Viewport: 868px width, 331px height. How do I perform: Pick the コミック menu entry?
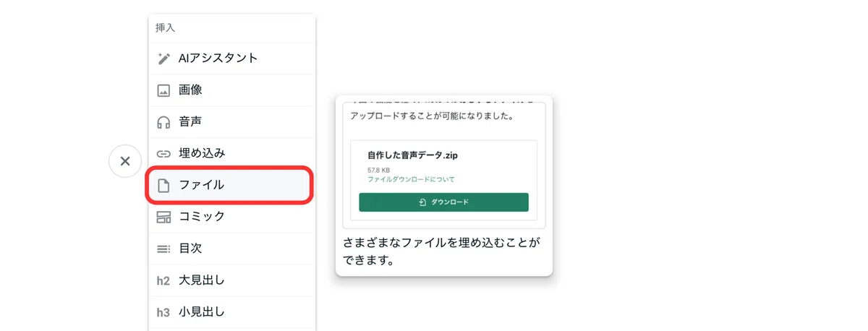coord(232,217)
